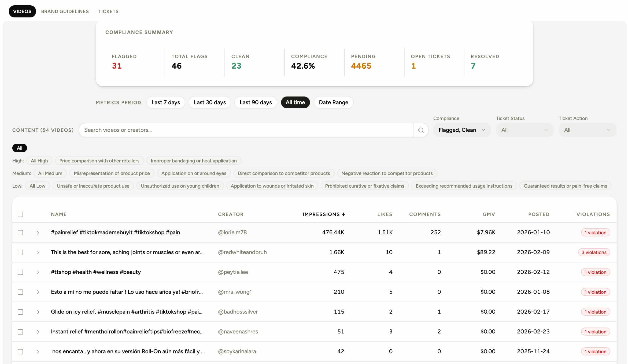This screenshot has width=628, height=364.
Task: Click the Date Range button
Action: (333, 102)
